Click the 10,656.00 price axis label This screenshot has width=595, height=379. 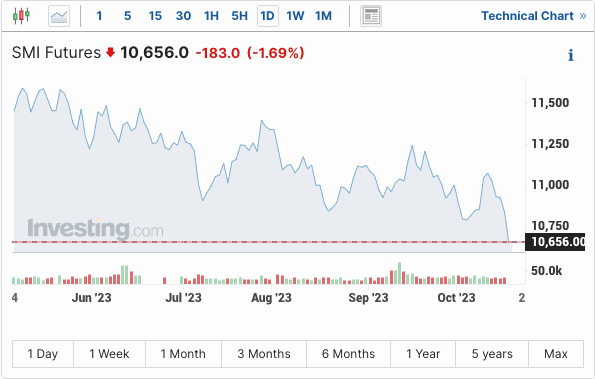click(x=555, y=242)
